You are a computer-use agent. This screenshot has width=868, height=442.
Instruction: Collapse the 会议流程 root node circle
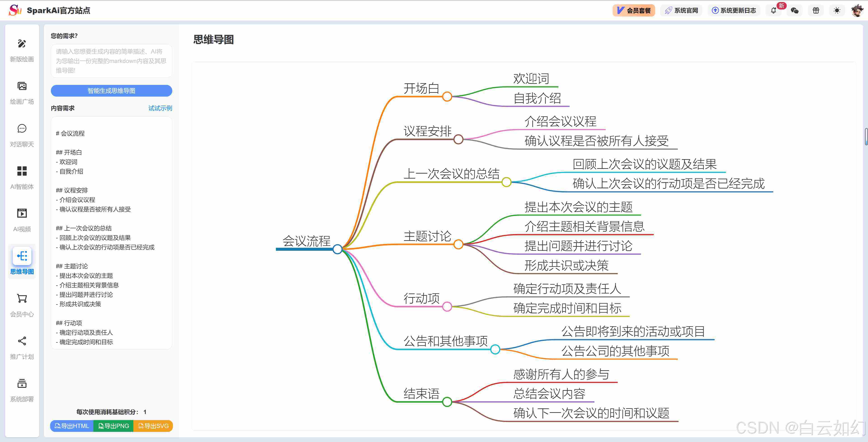(x=337, y=249)
